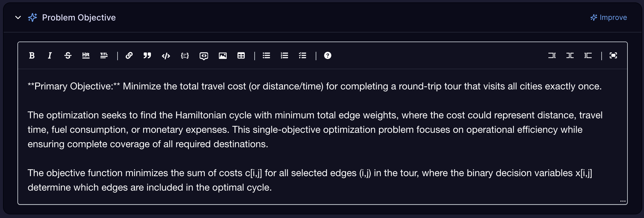This screenshot has height=218, width=644.
Task: Toggle strikethrough formatting
Action: [68, 55]
